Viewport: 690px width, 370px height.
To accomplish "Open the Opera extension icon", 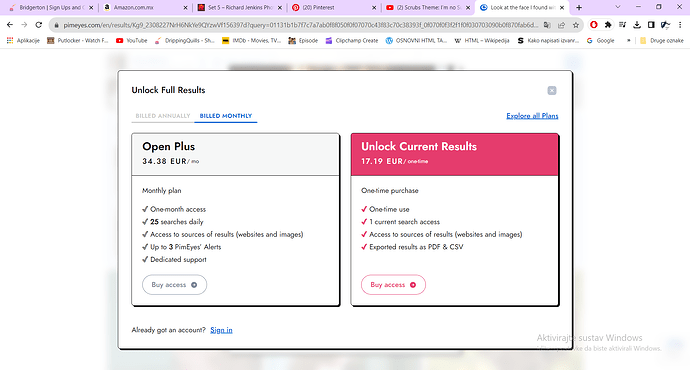I will pyautogui.click(x=594, y=25).
